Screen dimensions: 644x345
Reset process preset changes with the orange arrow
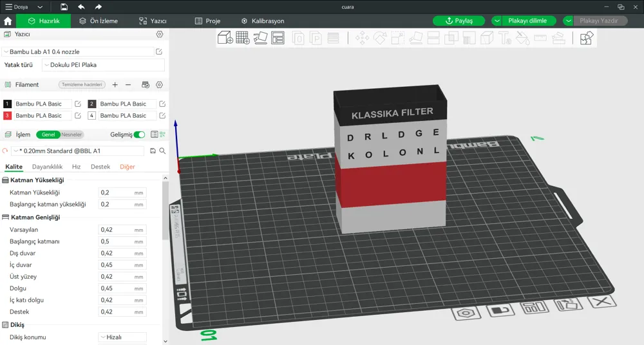pos(5,151)
